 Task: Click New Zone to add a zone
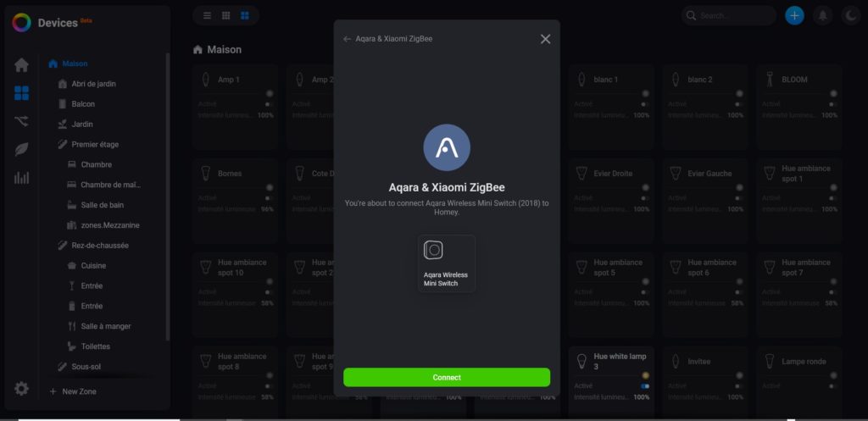(79, 391)
